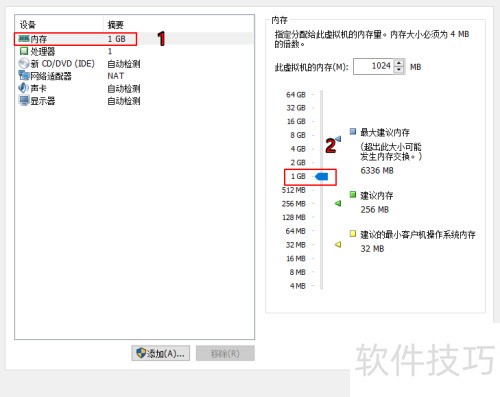Select the 显示器 row
This screenshot has width=500, height=397.
click(x=134, y=101)
